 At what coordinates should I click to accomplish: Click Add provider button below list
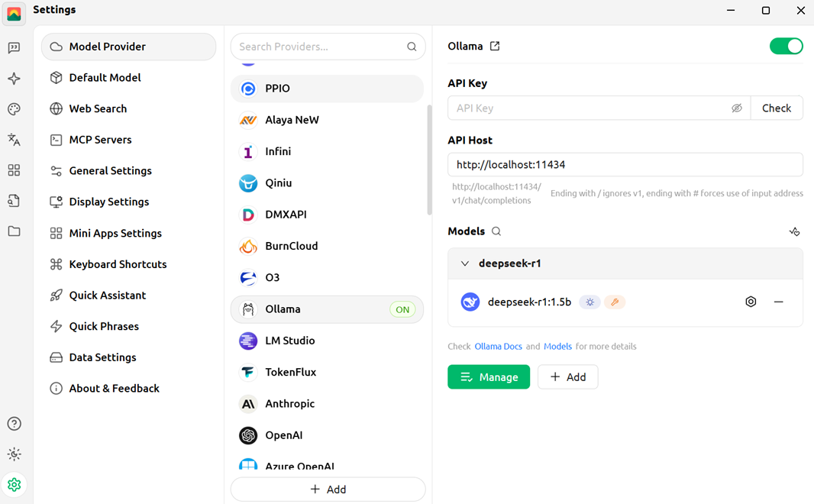coord(328,489)
